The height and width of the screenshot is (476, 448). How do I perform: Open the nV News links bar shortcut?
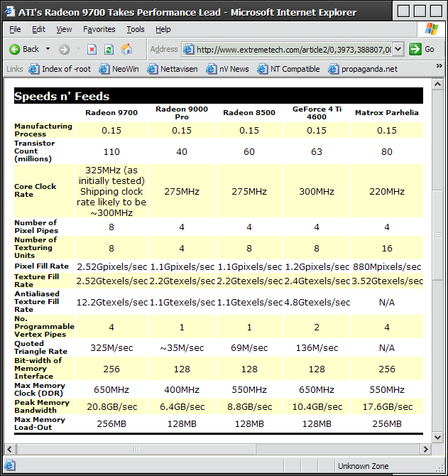[227, 69]
